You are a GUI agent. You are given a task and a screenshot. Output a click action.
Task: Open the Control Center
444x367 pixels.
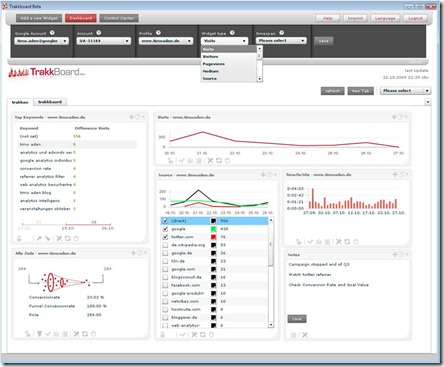119,18
